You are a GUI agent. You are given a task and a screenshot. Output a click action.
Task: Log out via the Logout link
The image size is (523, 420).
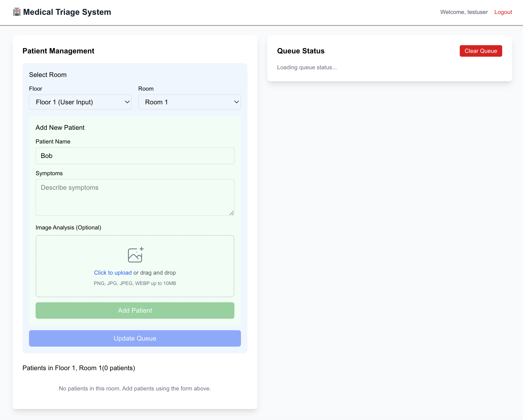tap(503, 12)
